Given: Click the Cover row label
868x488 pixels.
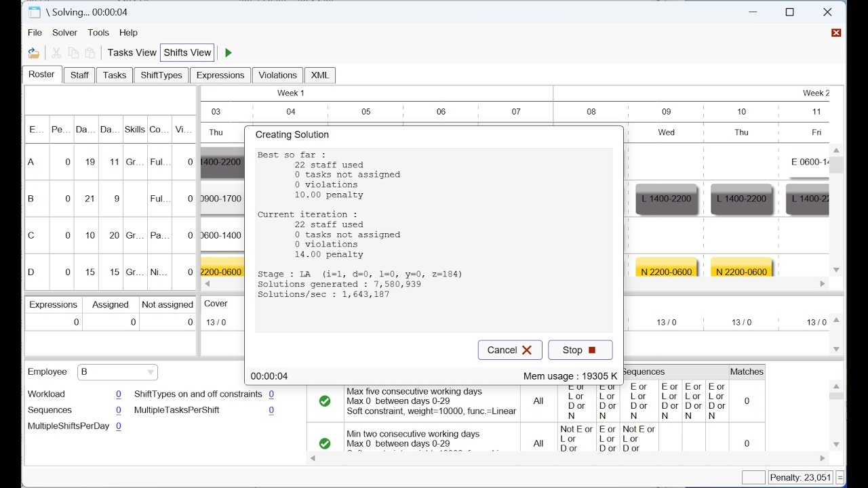Looking at the screenshot, I should (x=216, y=304).
